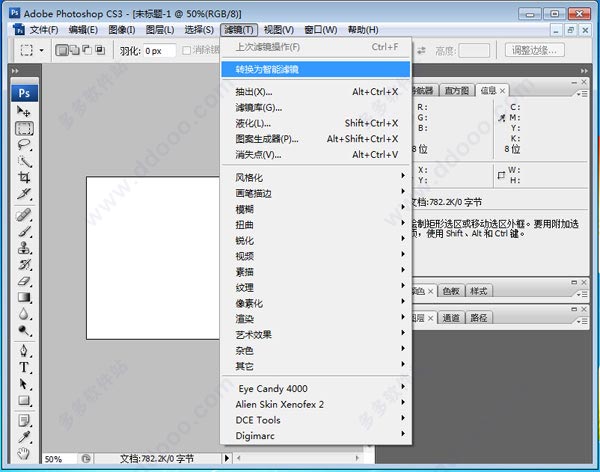Toggle the anti-alias checkbox
600x472 pixels.
(x=186, y=50)
